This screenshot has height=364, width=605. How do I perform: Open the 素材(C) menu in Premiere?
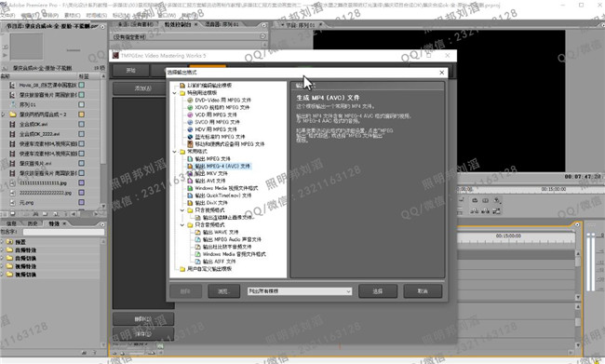pos(73,15)
